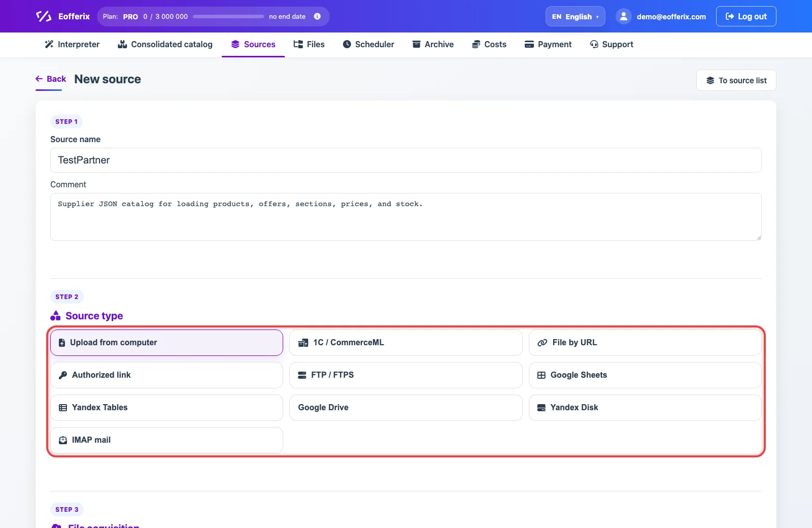This screenshot has height=528, width=812.
Task: Click the Consolidated catalog boxes icon
Action: (x=122, y=44)
